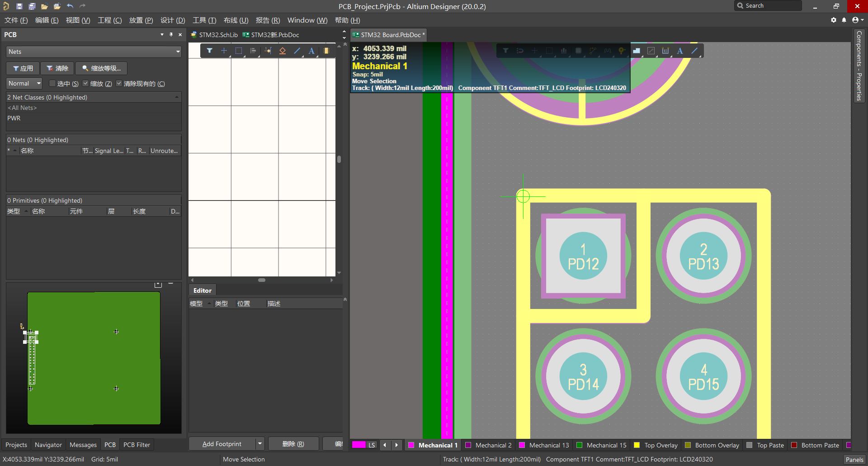This screenshot has height=466, width=868.
Task: Click the place via icon in PCB toolbar
Action: (622, 51)
